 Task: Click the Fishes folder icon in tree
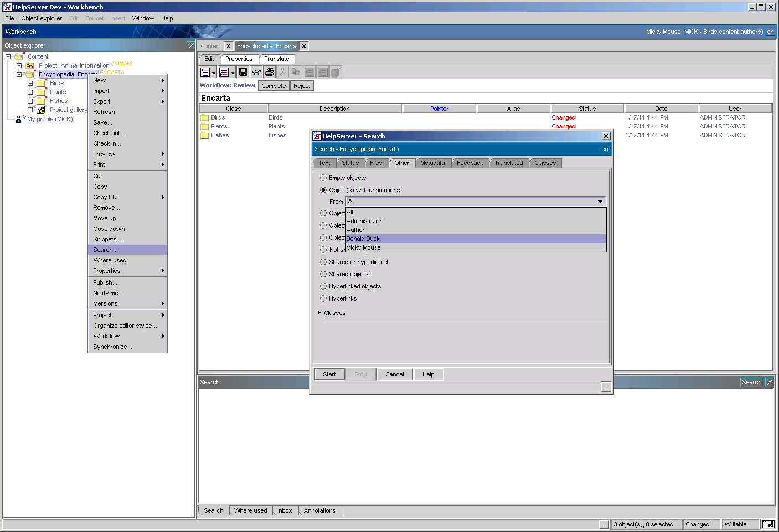coord(41,101)
